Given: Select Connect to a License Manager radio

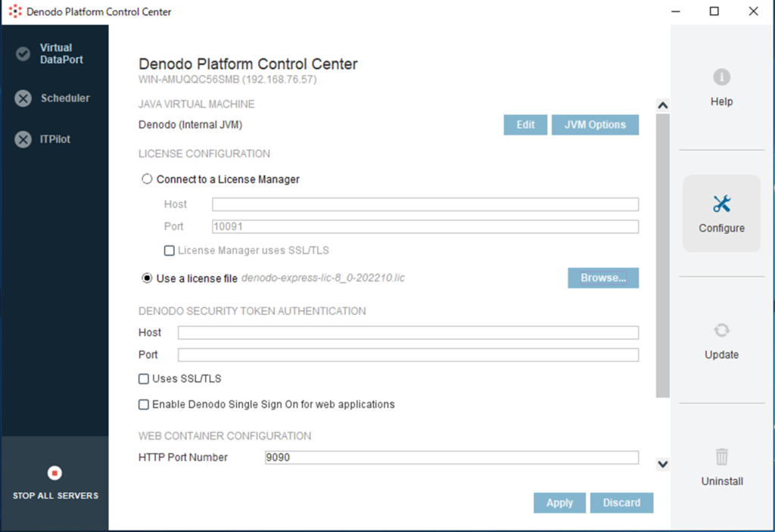Looking at the screenshot, I should click(x=148, y=179).
